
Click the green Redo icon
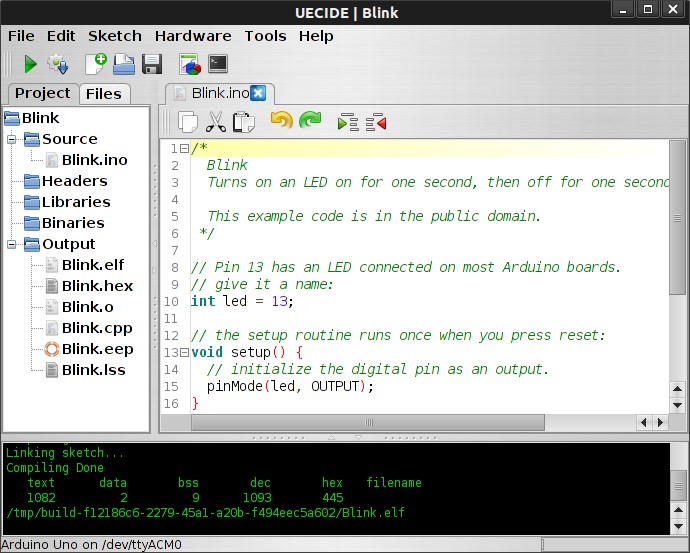310,122
